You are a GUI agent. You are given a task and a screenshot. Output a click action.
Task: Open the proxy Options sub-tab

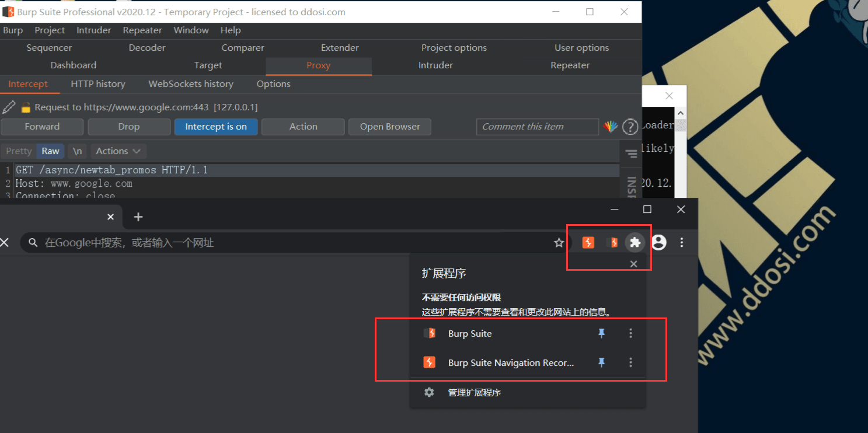273,84
